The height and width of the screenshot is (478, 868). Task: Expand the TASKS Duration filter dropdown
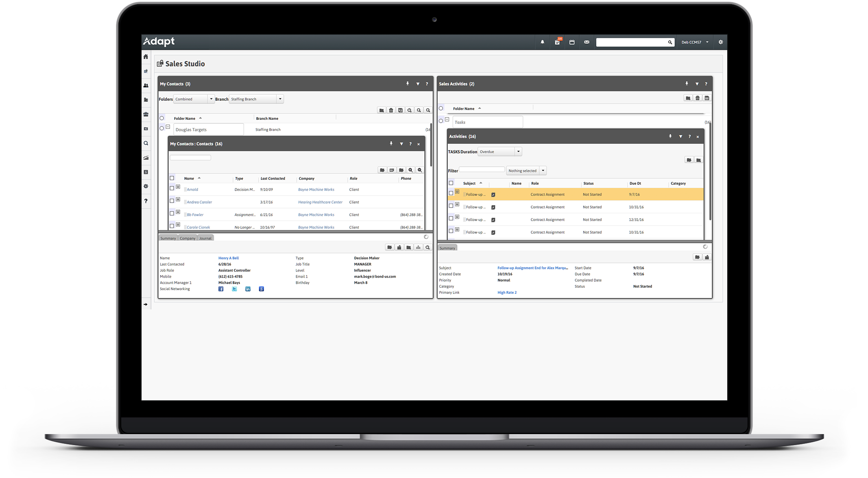518,151
